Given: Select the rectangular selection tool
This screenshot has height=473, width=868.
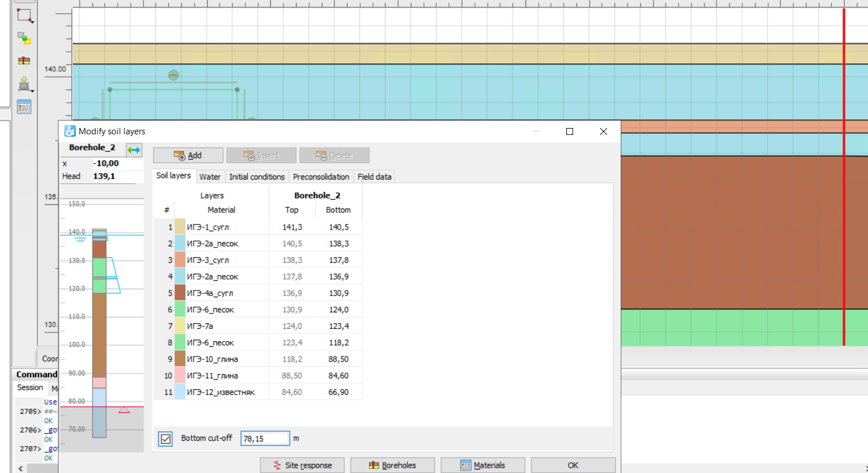Looking at the screenshot, I should 24,15.
